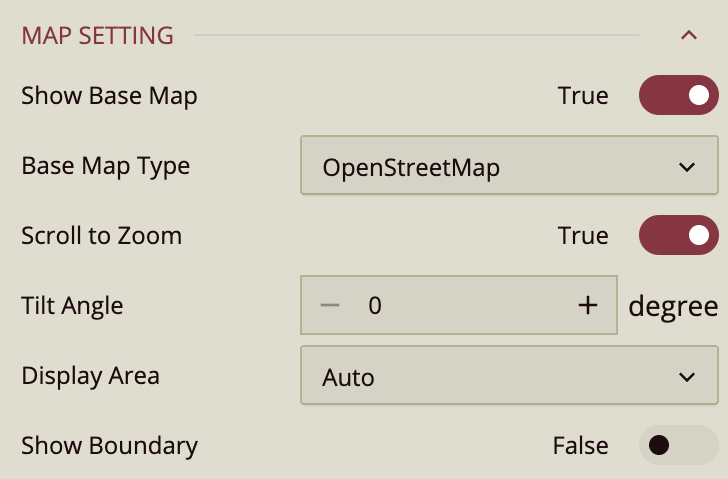This screenshot has height=479, width=728.
Task: Click the chevron arrow beside OpenStreetMap
Action: pyautogui.click(x=686, y=166)
